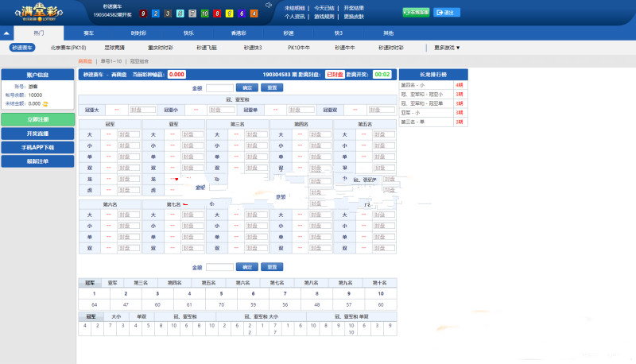Open 开奖结果 link in header
The width and height of the screenshot is (636, 364).
(x=354, y=8)
